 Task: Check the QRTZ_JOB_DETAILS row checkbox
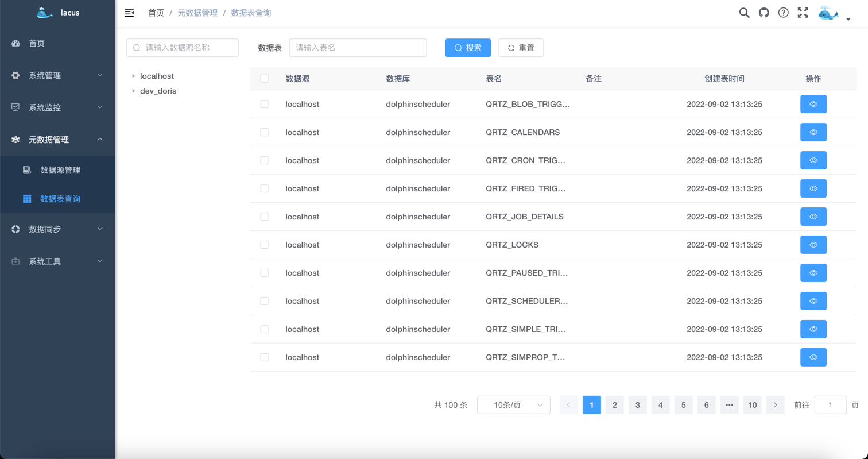pyautogui.click(x=264, y=217)
